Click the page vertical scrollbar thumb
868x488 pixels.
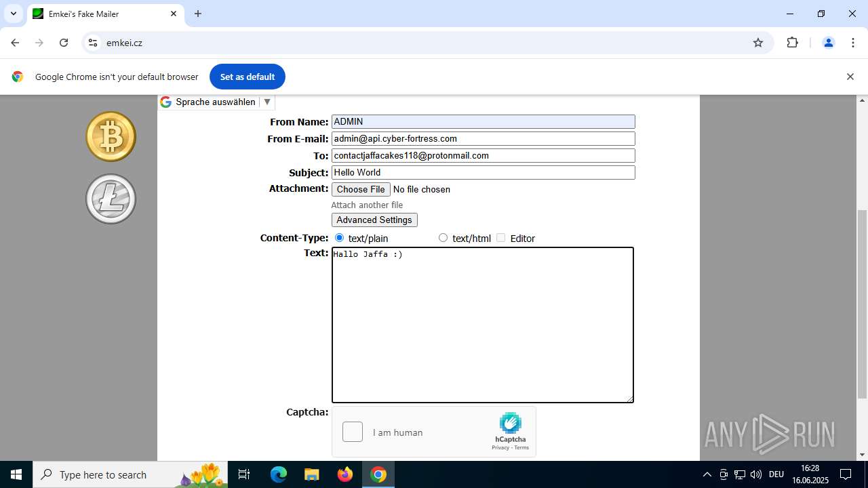(x=862, y=304)
